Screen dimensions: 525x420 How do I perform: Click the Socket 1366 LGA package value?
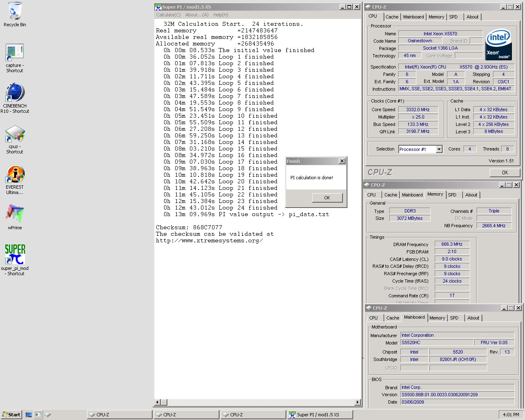tap(440, 48)
